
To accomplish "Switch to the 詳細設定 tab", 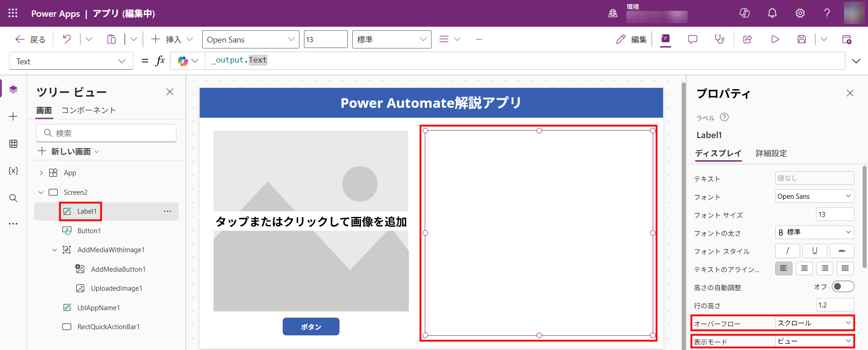I will pyautogui.click(x=771, y=153).
